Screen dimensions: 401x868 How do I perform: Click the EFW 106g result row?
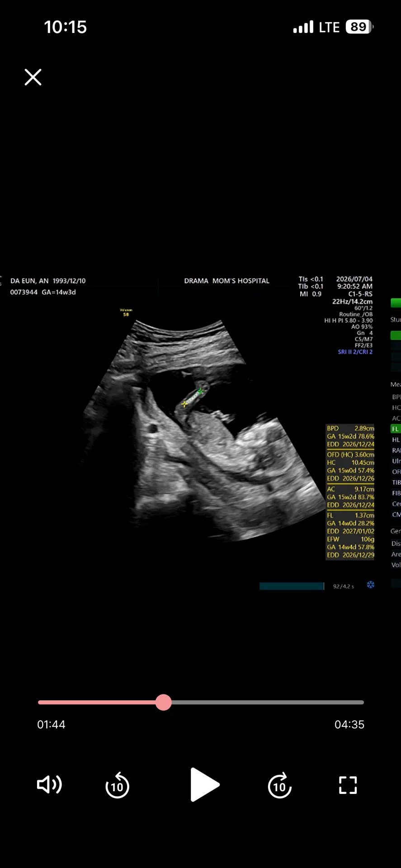(350, 539)
